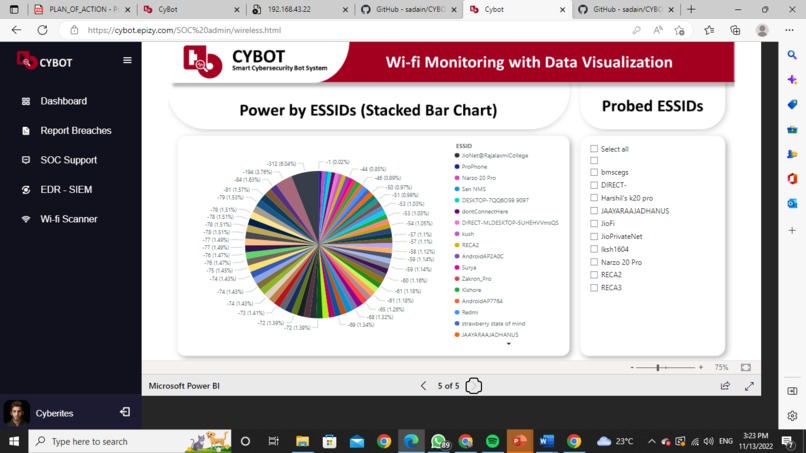Select JioNet@RajalaxmiCollege legend entry
This screenshot has height=453, width=806.
coord(491,155)
